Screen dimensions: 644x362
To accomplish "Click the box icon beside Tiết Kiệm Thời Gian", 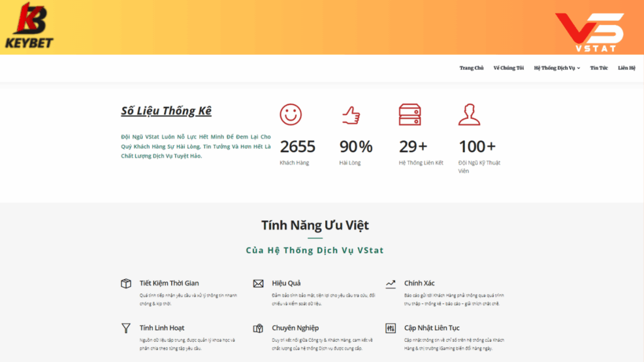I will pyautogui.click(x=126, y=283).
